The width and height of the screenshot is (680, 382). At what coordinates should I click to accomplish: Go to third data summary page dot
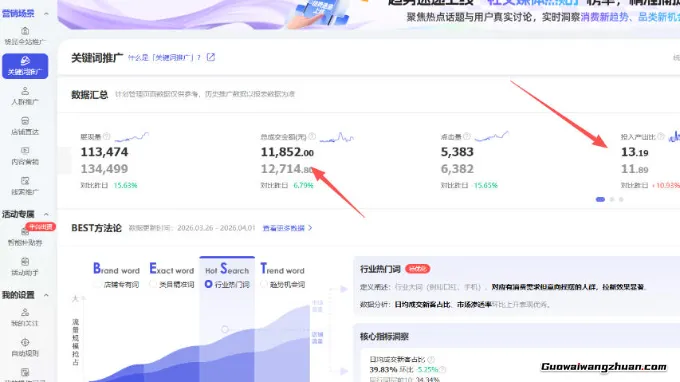[621, 199]
